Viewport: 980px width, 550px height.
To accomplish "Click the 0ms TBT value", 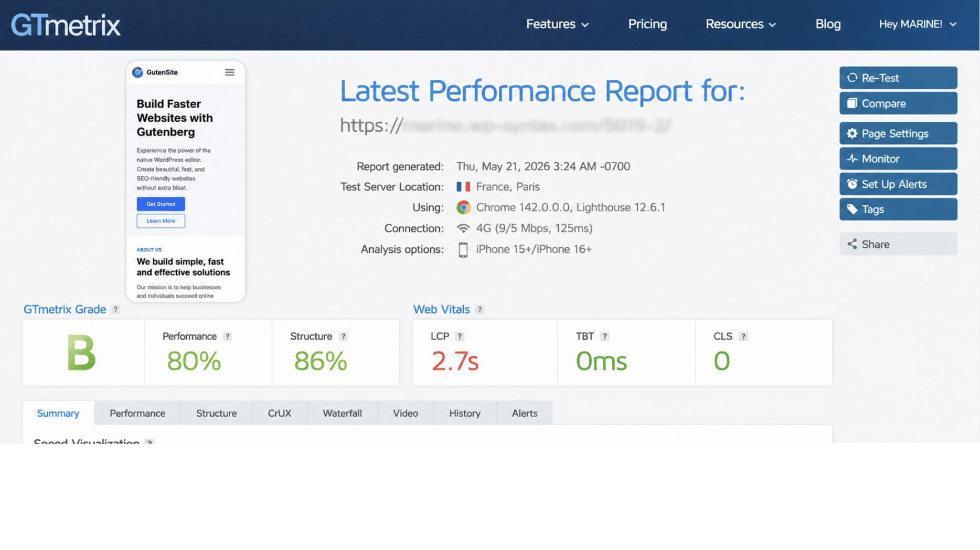I will [x=601, y=361].
